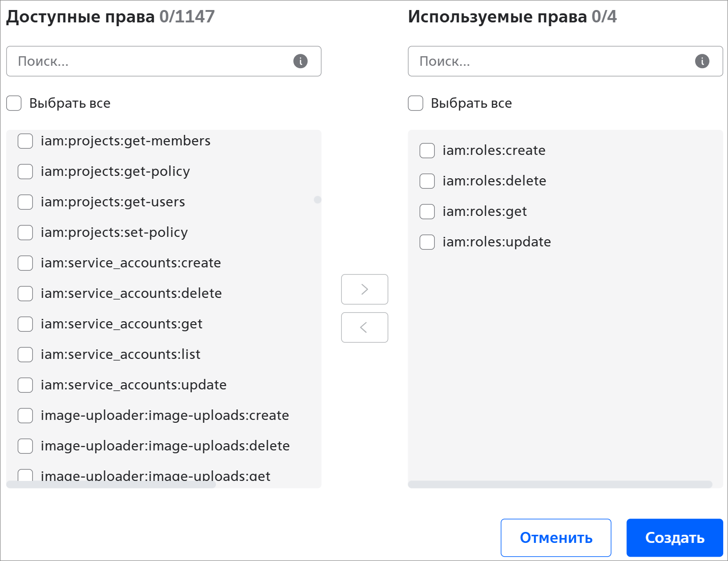Viewport: 728px width, 561px height.
Task: Click horizontal scrollbar of used permissions list
Action: pos(560,484)
